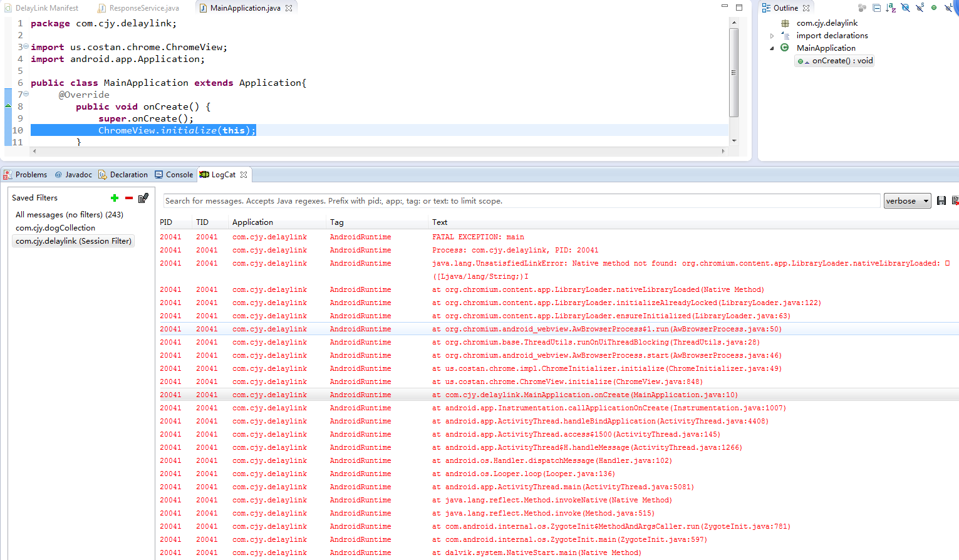Collapse the MainApplication node in the Outline
Image resolution: width=959 pixels, height=560 pixels.
(x=772, y=48)
